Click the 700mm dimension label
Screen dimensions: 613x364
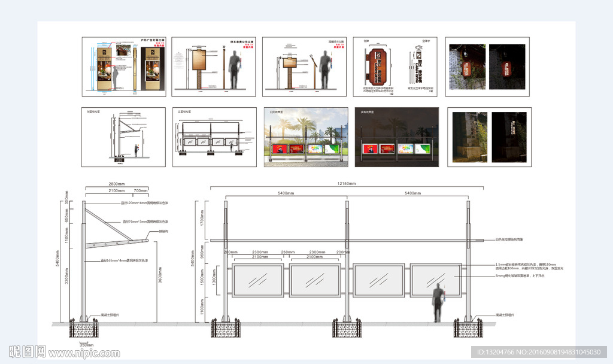click(141, 191)
